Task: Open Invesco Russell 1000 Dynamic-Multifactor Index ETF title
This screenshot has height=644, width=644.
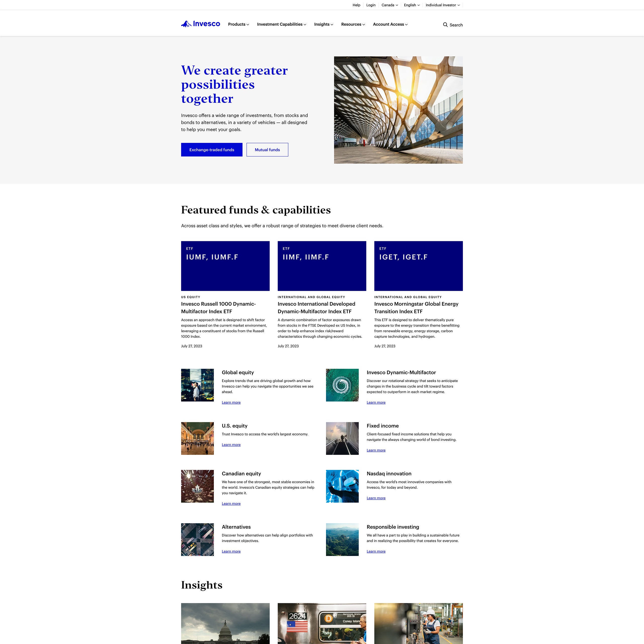Action: coord(218,308)
